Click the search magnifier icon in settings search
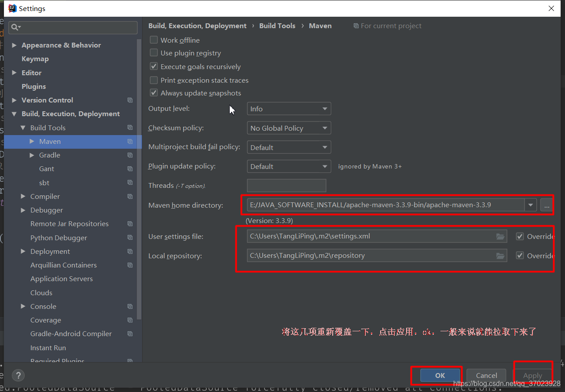Image resolution: width=565 pixels, height=392 pixels. (x=15, y=27)
